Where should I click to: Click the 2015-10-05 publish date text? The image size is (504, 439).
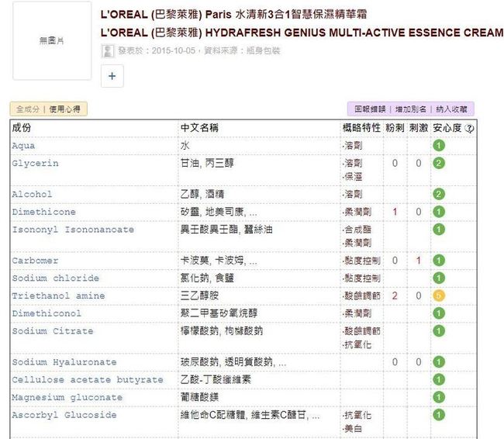point(173,50)
